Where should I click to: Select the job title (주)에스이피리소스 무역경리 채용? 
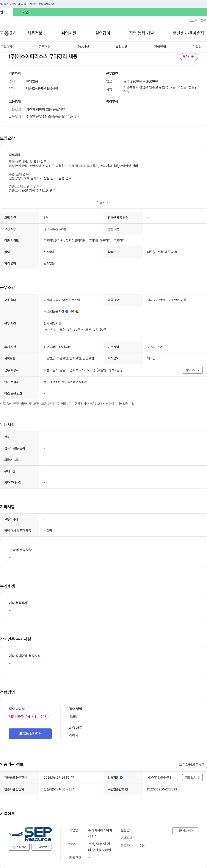point(43,56)
